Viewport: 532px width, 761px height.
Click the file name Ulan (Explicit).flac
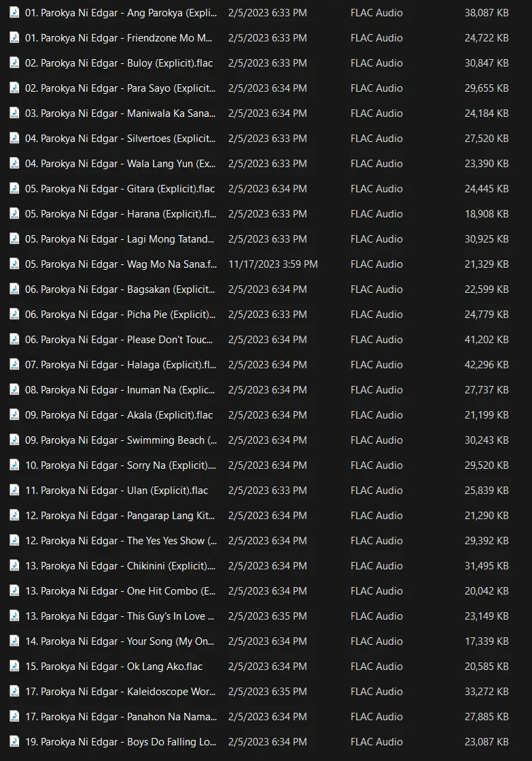click(116, 491)
